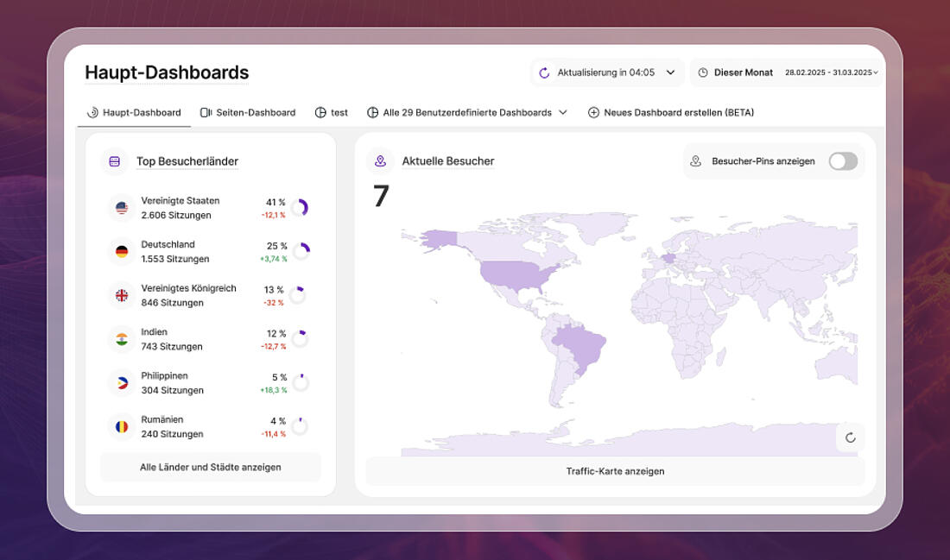Open Alle 29 Benutzerdefinierte Dashboards menu
The height and width of the screenshot is (560, 950).
pos(467,113)
